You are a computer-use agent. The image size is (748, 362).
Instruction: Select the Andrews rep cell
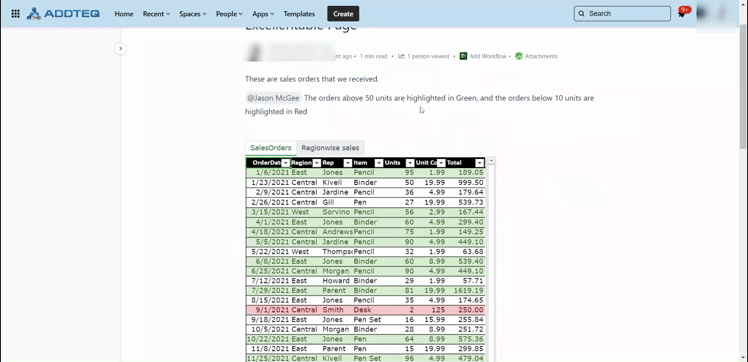point(336,232)
